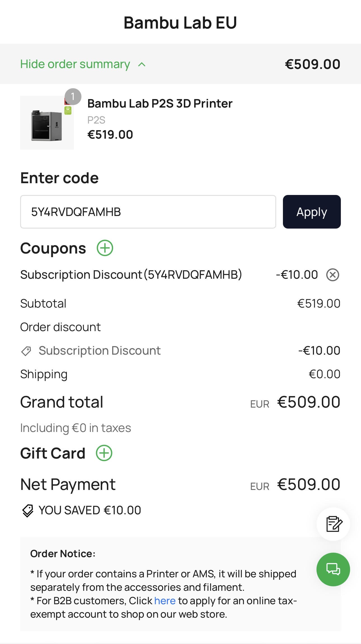Click Hide order summary text
361x644 pixels.
click(75, 64)
